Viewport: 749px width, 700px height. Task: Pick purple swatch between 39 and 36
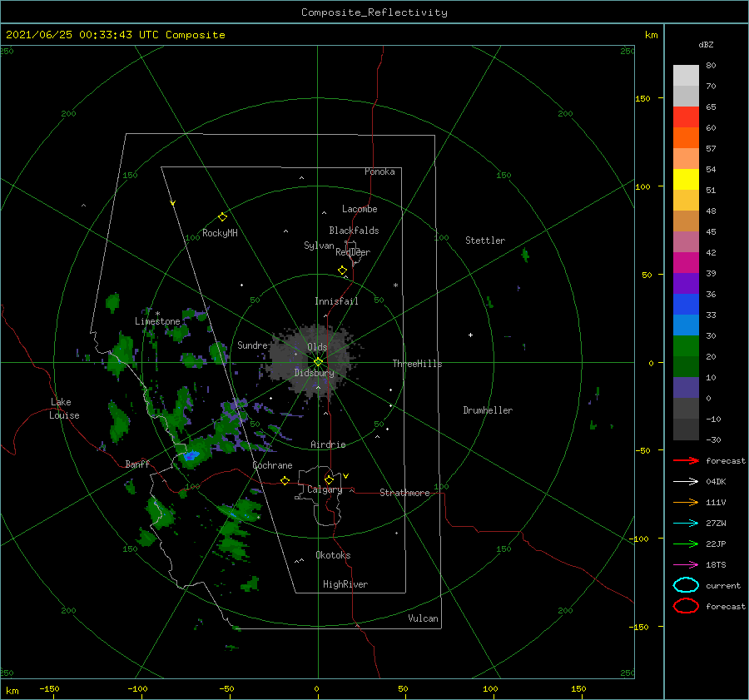(x=686, y=284)
